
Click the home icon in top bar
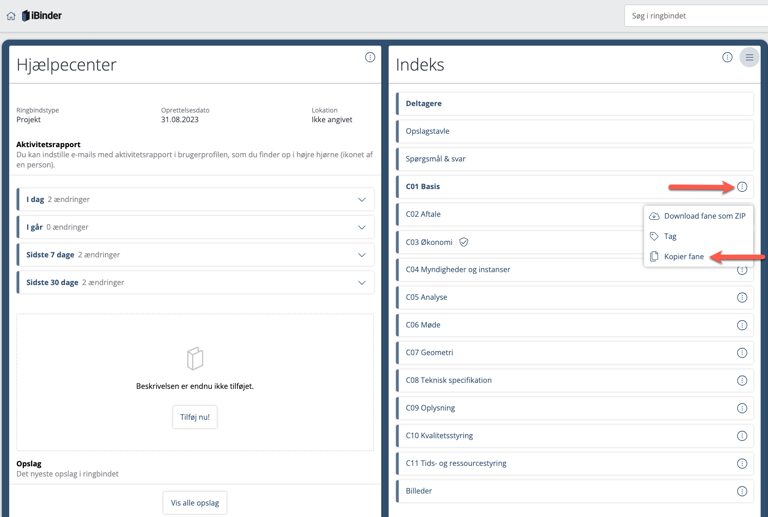pyautogui.click(x=11, y=16)
